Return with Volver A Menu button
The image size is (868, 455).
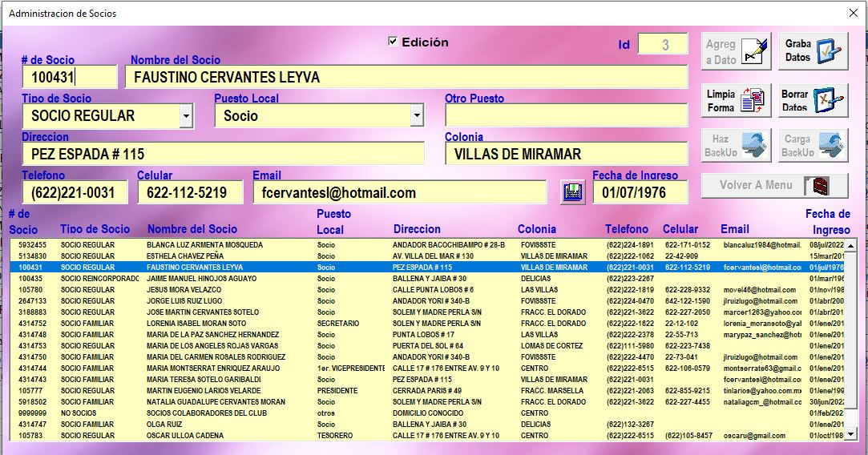click(774, 185)
